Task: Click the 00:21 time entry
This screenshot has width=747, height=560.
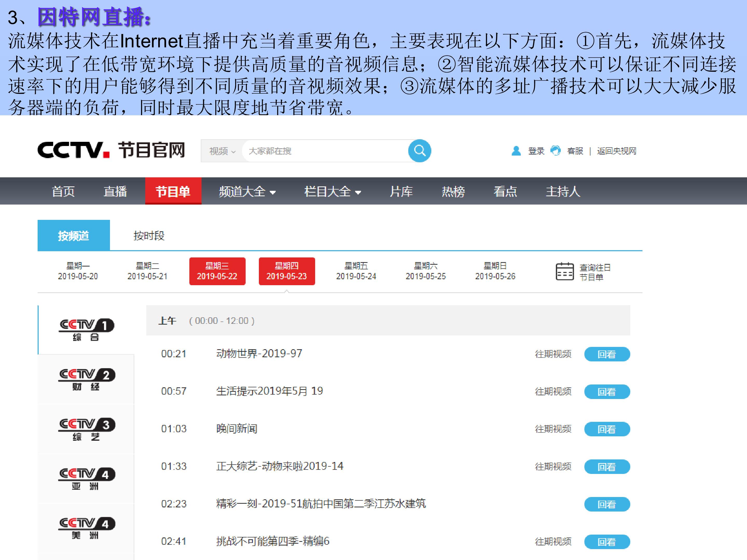Action: (174, 354)
